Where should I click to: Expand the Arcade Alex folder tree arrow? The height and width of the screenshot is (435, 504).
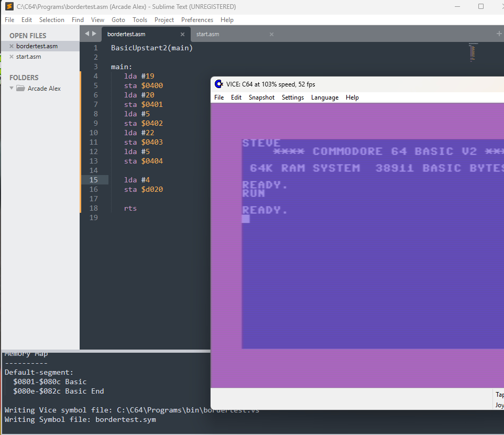tap(12, 89)
